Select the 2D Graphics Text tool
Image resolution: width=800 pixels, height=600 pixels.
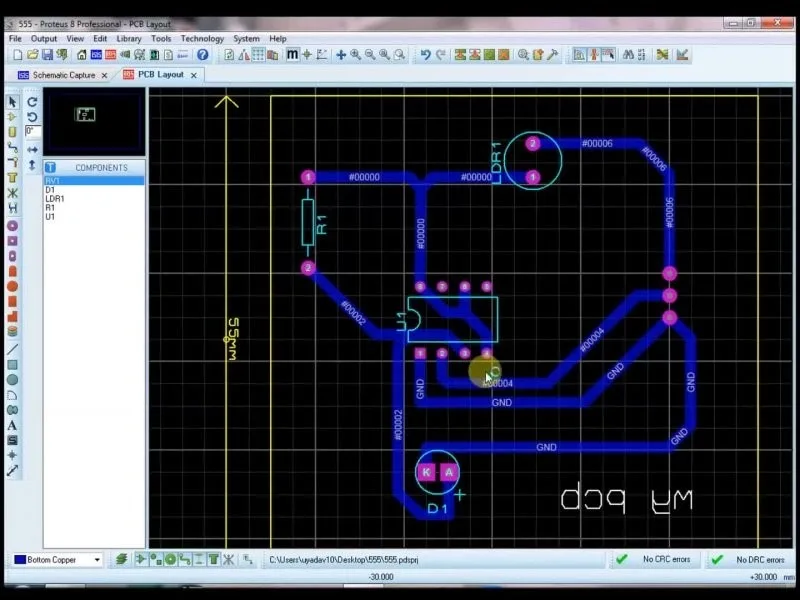click(x=12, y=425)
